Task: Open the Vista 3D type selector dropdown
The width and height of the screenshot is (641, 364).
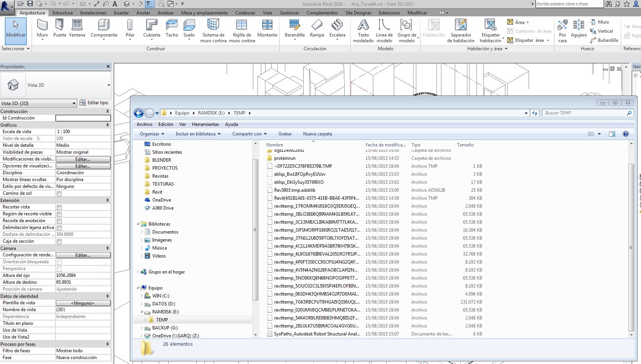Action: [x=74, y=103]
